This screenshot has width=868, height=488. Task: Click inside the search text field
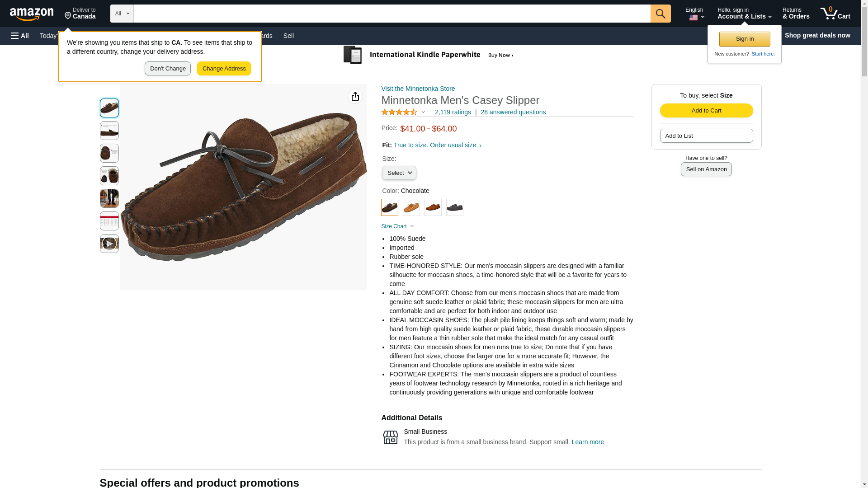point(392,14)
